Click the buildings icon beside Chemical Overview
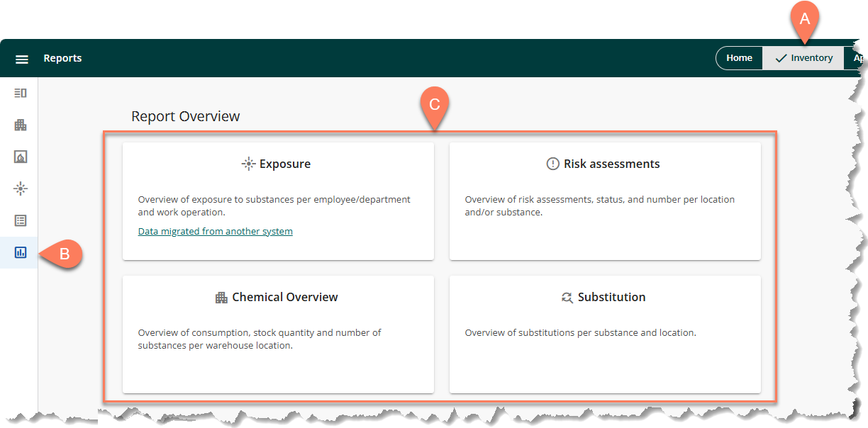868x428 pixels. pos(221,298)
